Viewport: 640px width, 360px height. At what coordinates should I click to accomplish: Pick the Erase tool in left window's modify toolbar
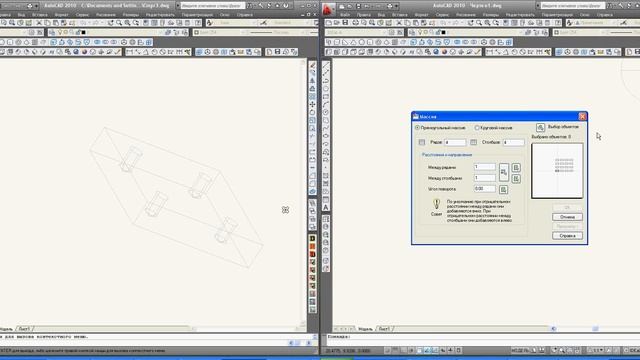click(x=312, y=65)
